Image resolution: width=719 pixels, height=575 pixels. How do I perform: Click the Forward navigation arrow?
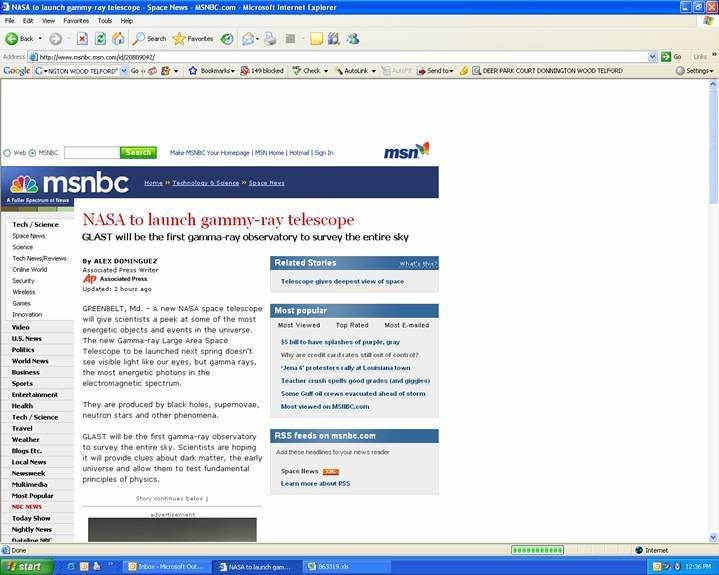[x=55, y=39]
